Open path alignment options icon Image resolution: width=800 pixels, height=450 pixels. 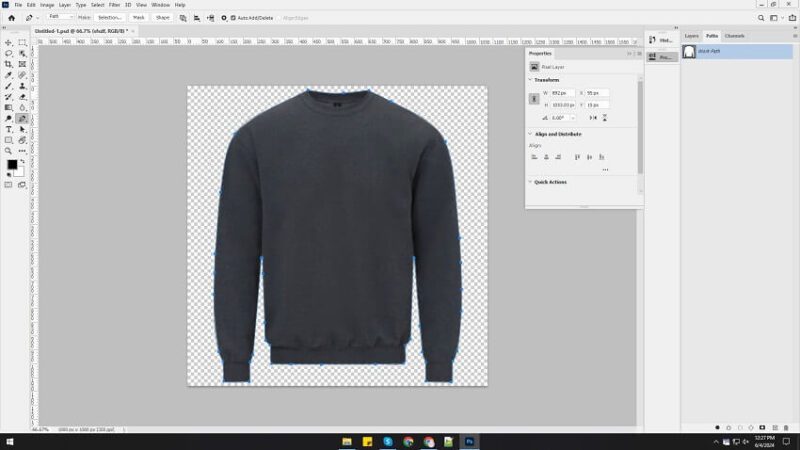(x=197, y=18)
